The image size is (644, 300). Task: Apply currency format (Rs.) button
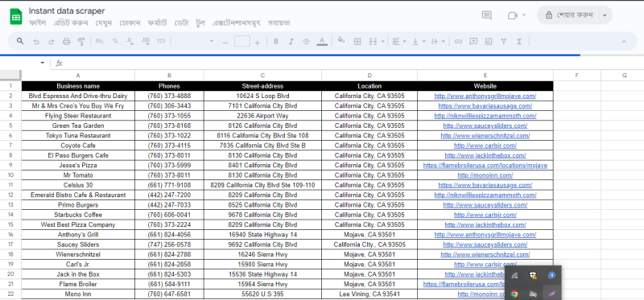pyautogui.click(x=100, y=41)
